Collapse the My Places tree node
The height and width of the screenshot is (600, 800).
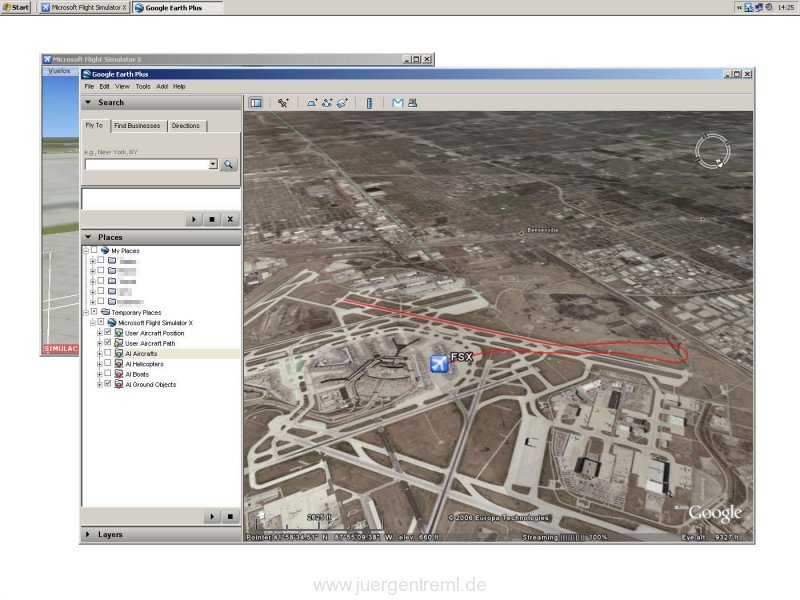click(86, 251)
